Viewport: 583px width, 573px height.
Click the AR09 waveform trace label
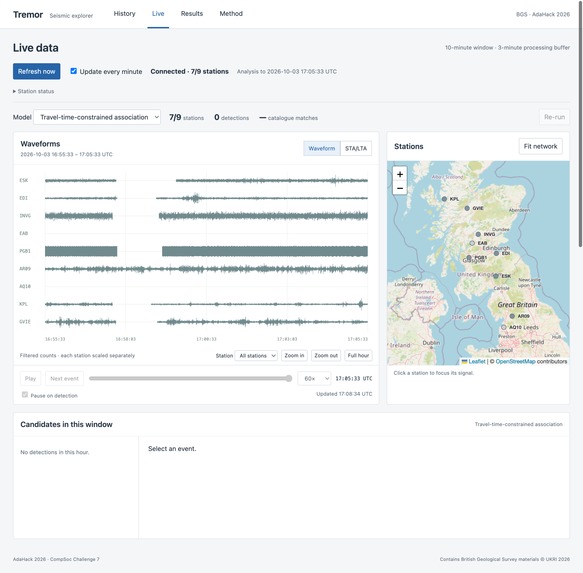point(25,268)
